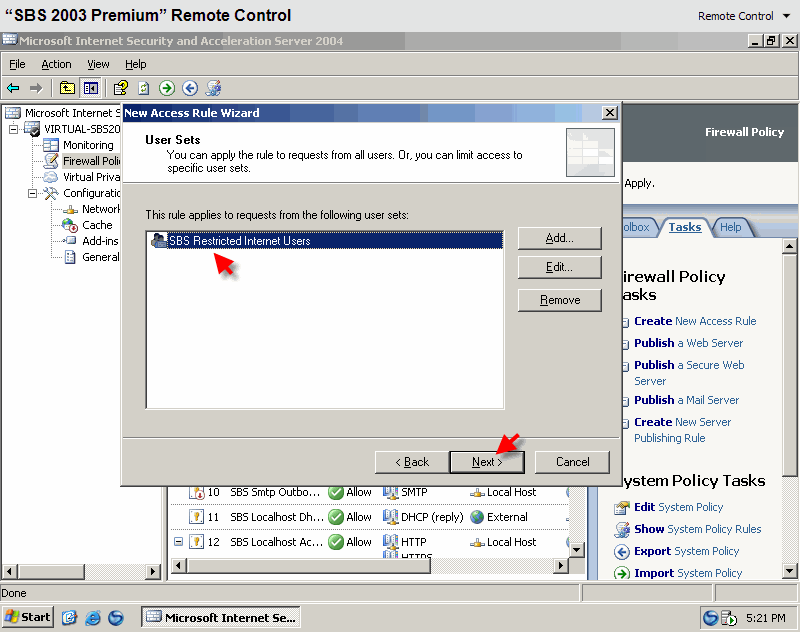Click the green Allow icon on rule 11
The image size is (800, 632).
(336, 517)
